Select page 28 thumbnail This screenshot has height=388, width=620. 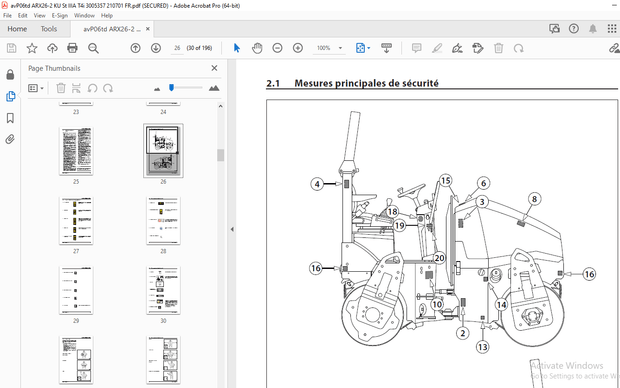coord(163,221)
